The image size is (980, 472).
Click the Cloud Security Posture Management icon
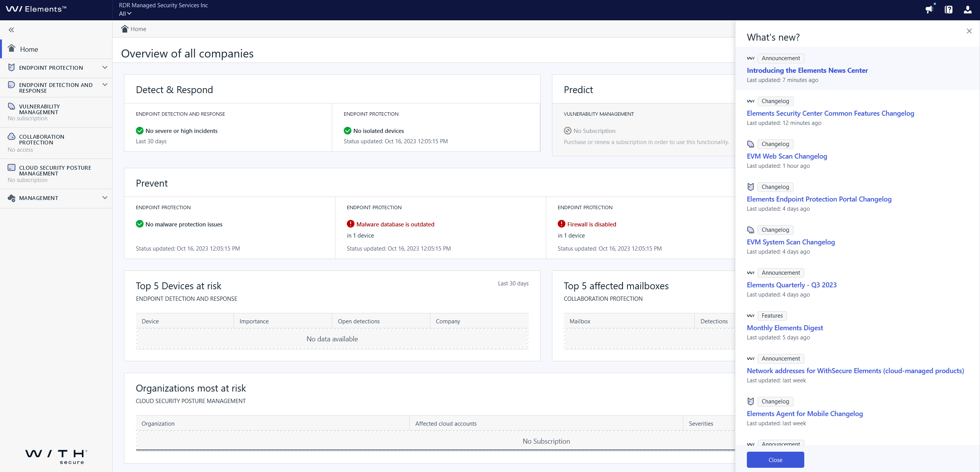click(11, 167)
